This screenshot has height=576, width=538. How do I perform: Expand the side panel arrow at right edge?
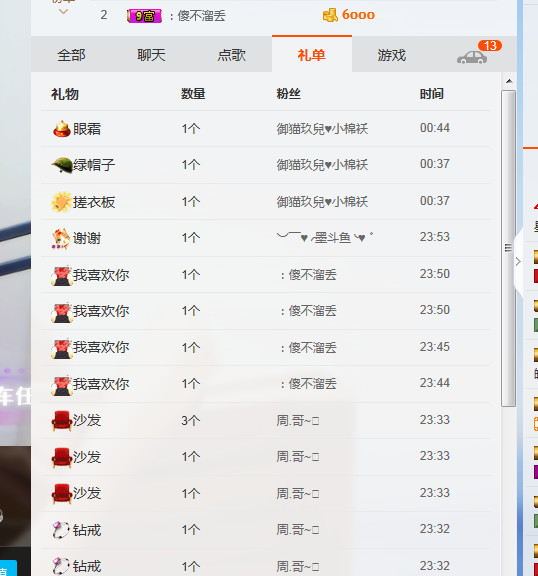(518, 262)
